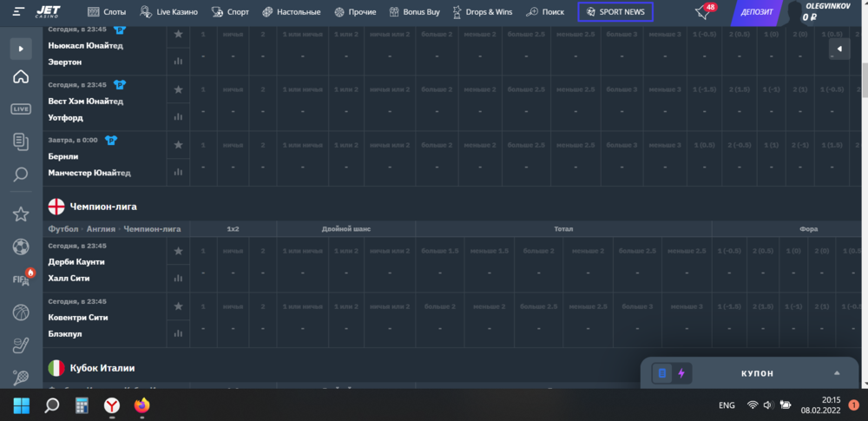This screenshot has height=421, width=868.
Task: Open Поиск in the top navigation
Action: 545,11
